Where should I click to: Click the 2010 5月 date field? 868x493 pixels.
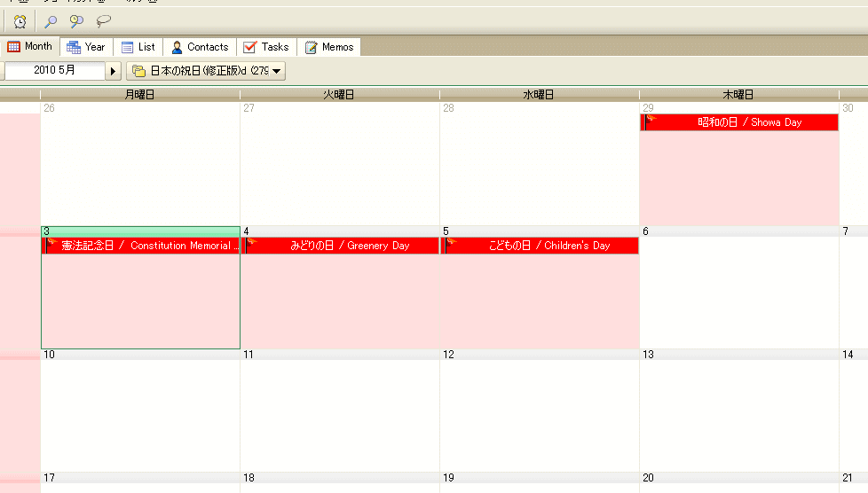[x=55, y=71]
